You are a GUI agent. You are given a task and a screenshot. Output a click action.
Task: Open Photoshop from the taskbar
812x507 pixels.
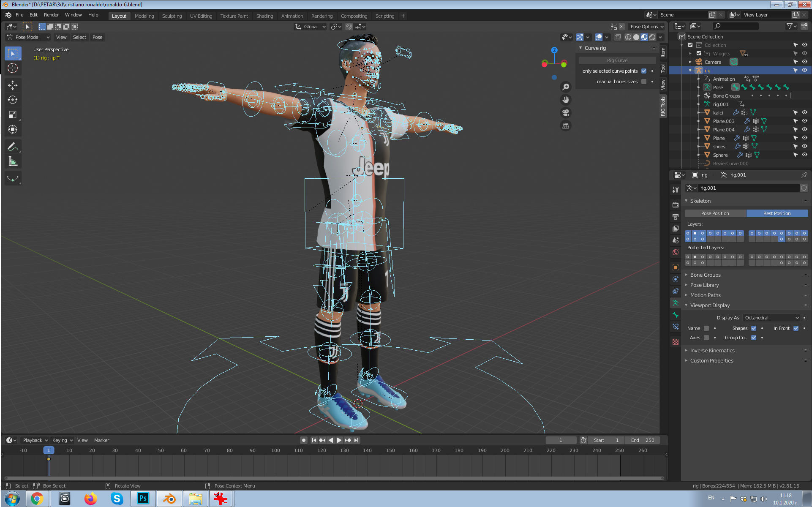[143, 499]
